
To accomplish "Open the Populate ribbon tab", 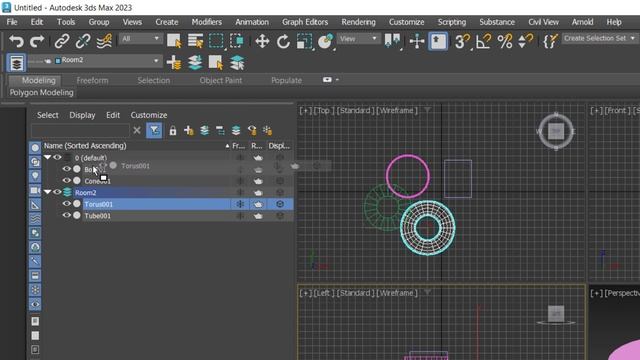I will click(x=287, y=80).
